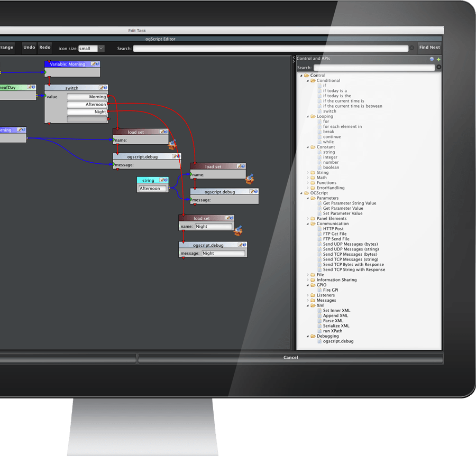Expand the ErrorHandling folder
Viewport: 476px width, 456px height.
pyautogui.click(x=307, y=188)
